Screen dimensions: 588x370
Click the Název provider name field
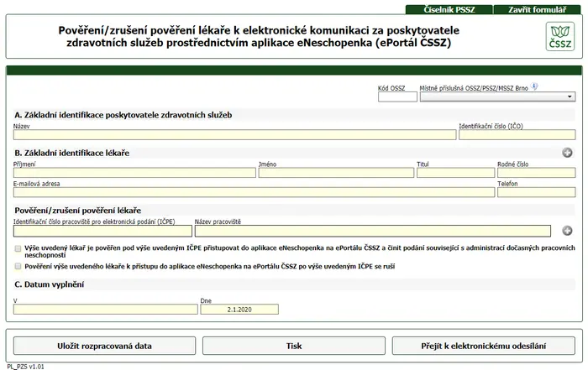point(234,135)
